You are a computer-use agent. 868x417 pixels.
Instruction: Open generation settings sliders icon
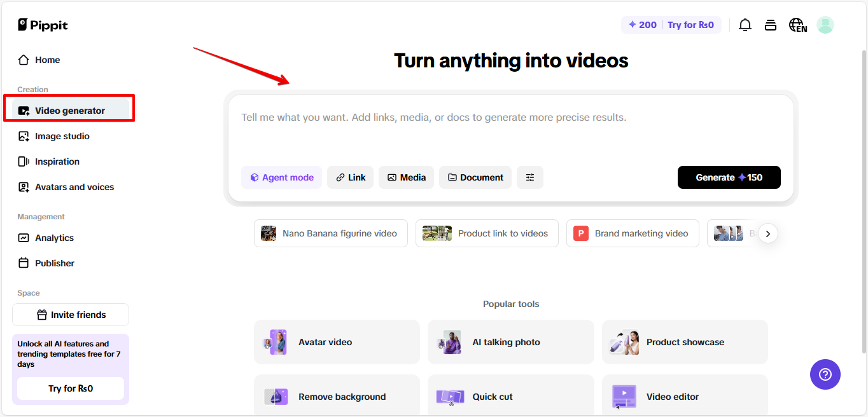point(530,177)
